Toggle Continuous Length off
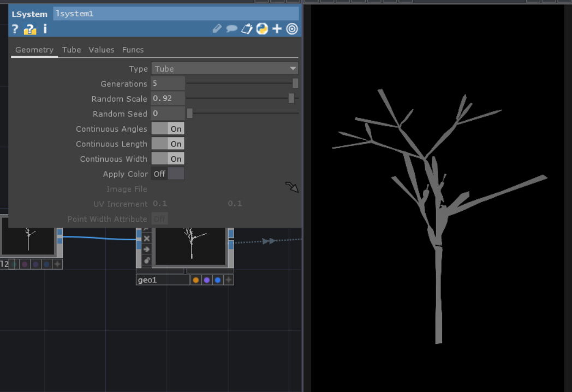Viewport: 572px width, 392px height. 168,144
